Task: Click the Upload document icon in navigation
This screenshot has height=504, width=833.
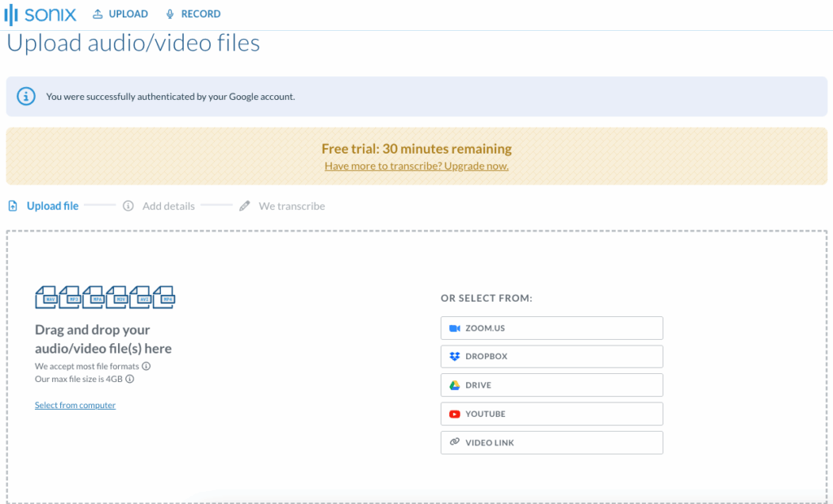Action: [x=96, y=13]
